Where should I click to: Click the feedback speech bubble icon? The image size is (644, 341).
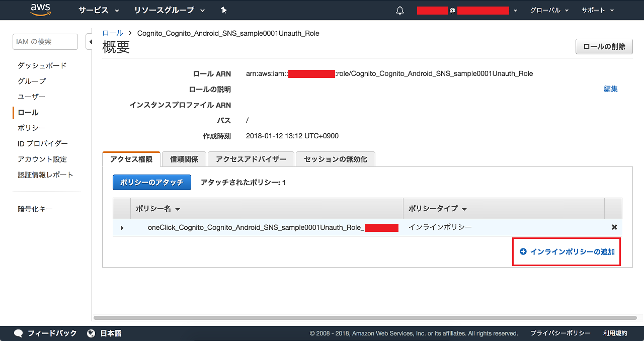click(x=19, y=333)
